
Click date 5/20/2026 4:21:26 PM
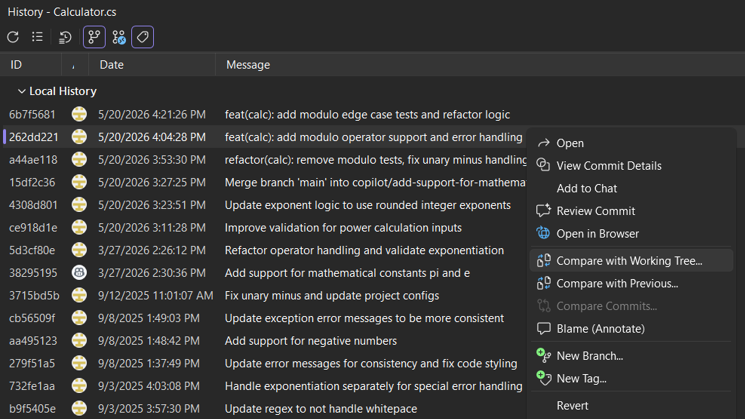click(x=152, y=114)
